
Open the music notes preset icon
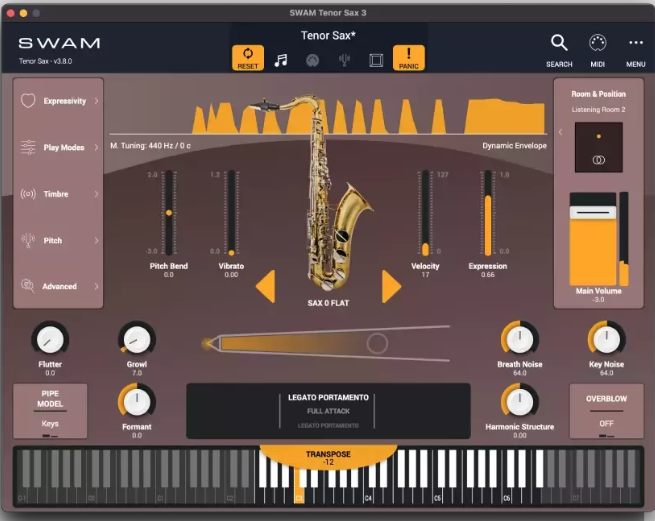[281, 61]
